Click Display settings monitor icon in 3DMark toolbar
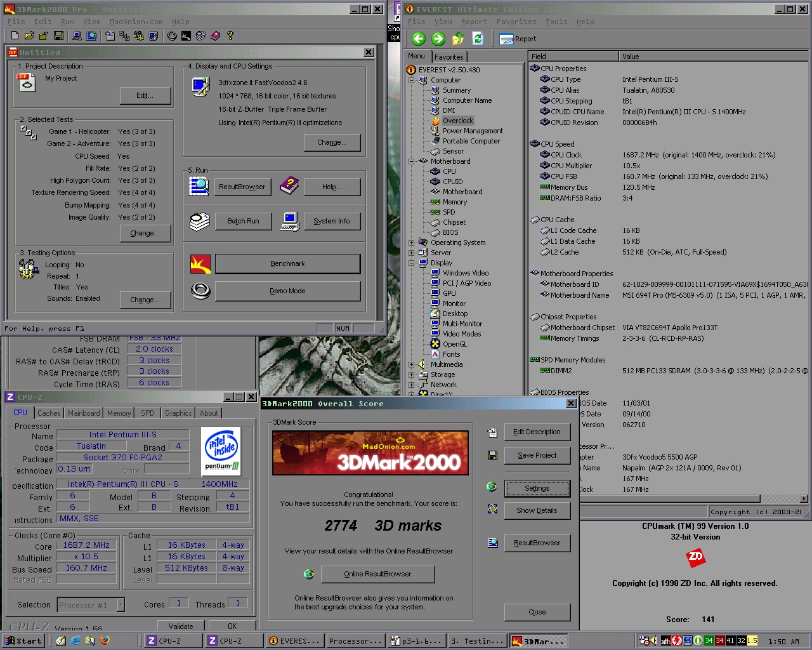812x650 pixels. point(153,36)
